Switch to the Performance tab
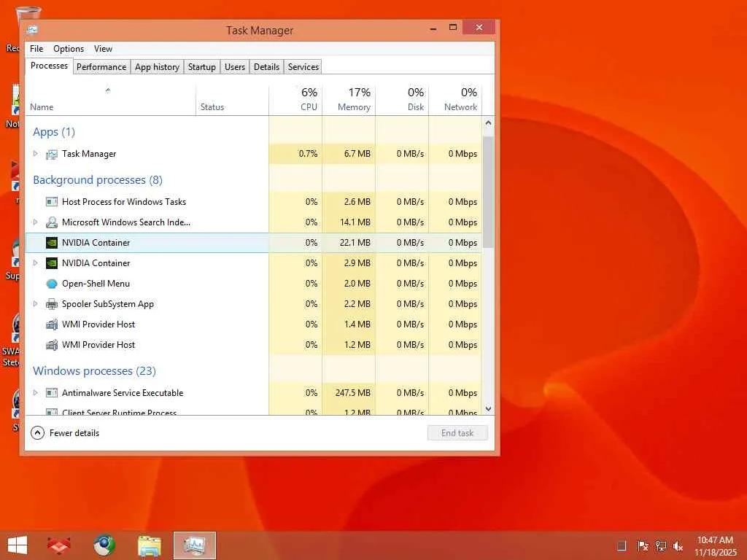The width and height of the screenshot is (747, 560). click(x=101, y=67)
